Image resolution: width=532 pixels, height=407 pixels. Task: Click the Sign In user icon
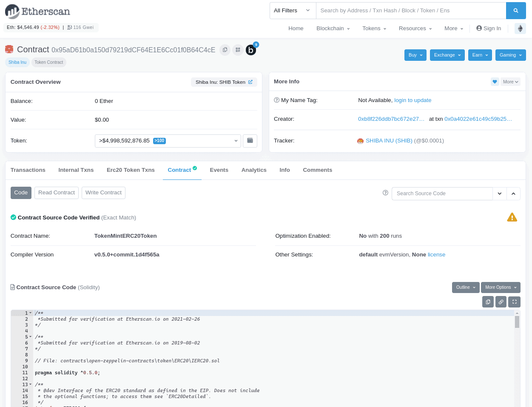479,28
